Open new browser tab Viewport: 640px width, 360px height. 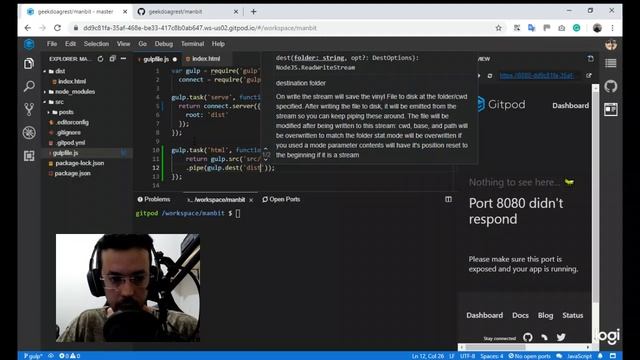point(253,11)
